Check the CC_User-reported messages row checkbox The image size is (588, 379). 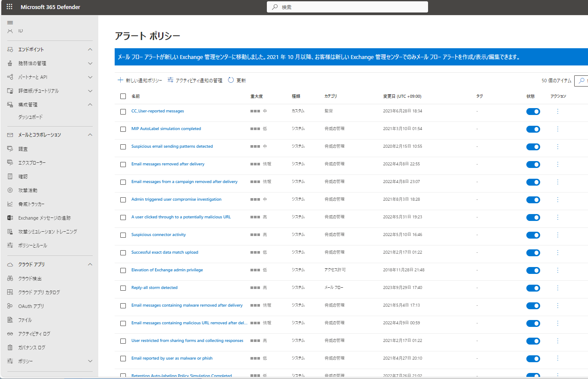123,112
